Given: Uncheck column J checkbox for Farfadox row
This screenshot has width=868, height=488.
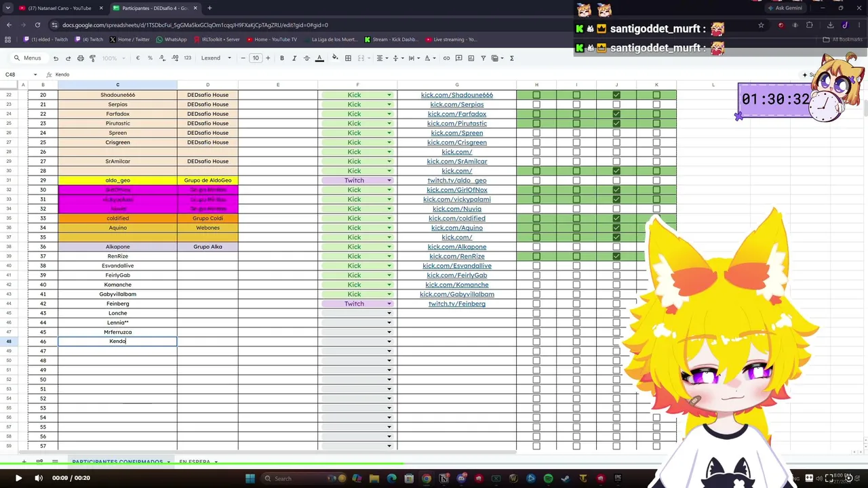Looking at the screenshot, I should pos(616,114).
